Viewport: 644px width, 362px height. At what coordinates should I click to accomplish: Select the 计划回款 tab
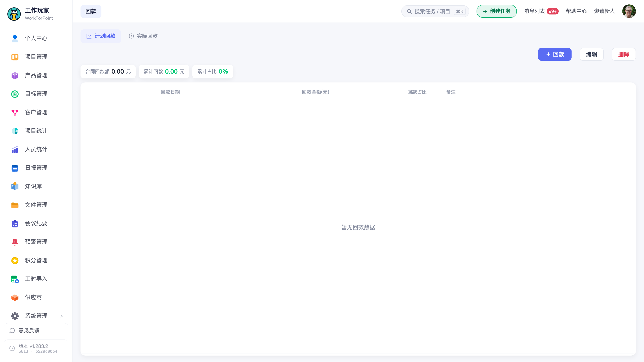coord(101,36)
